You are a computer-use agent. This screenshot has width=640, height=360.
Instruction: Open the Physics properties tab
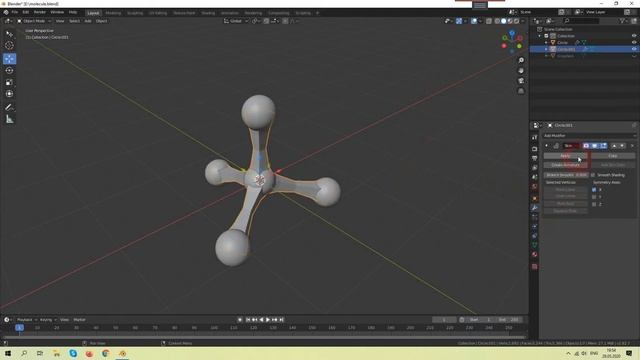[535, 227]
